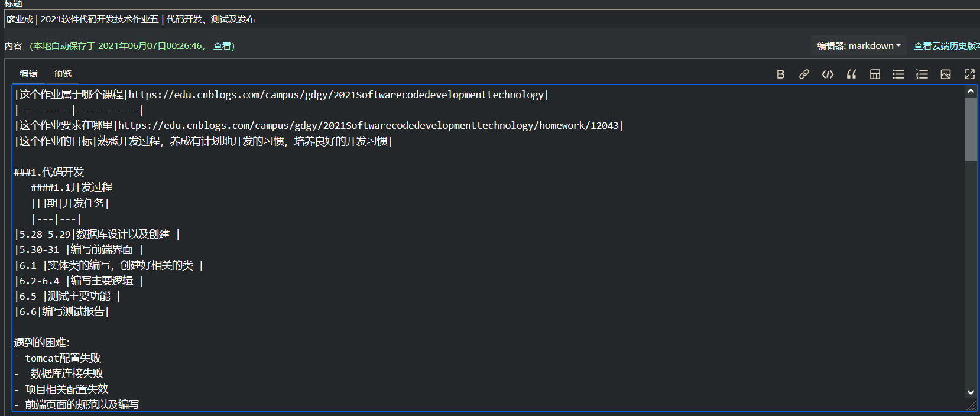980x416 pixels.
Task: Click the scroll-down arrow of the editor scrollbar
Action: point(971,392)
